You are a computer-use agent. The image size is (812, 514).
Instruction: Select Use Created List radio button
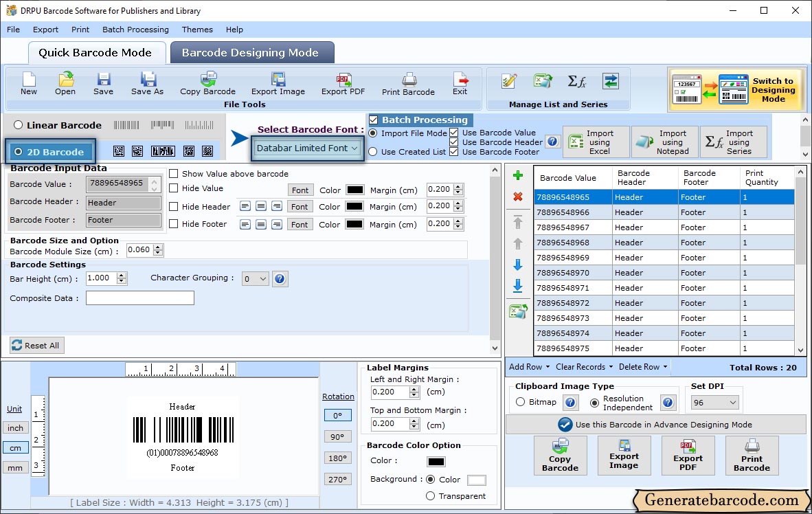tap(373, 152)
